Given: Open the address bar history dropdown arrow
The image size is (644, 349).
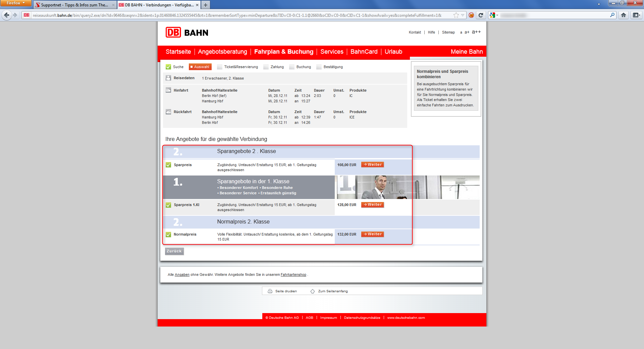Looking at the screenshot, I should [463, 15].
